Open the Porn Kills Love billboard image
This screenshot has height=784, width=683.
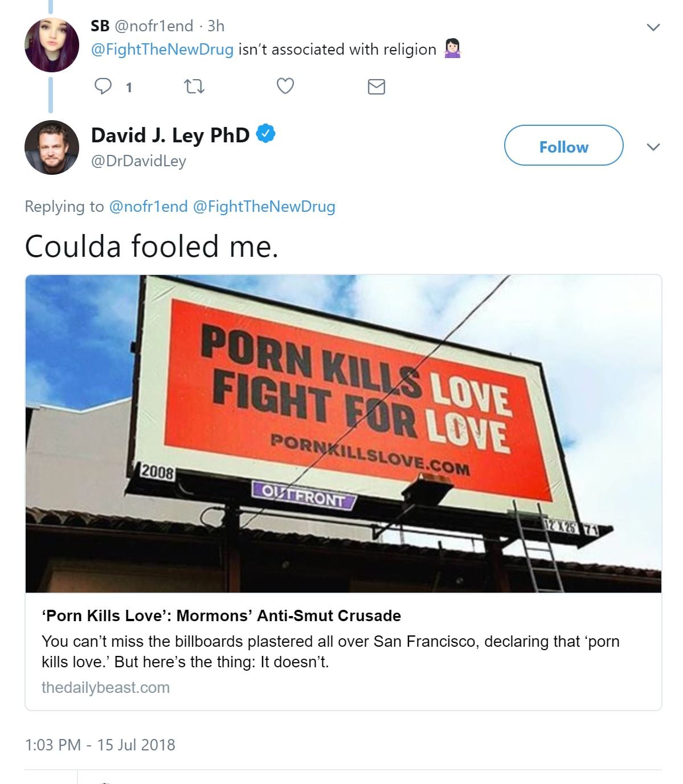(343, 433)
